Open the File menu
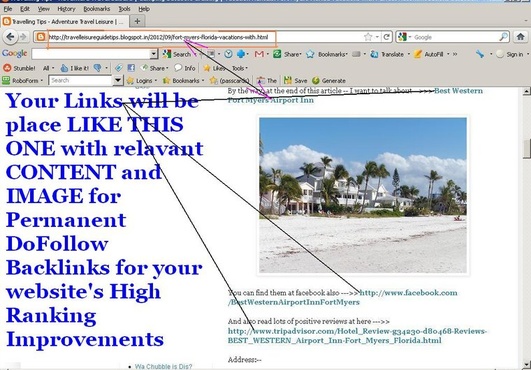Viewport: 531px width, 370px height. click(x=8, y=9)
